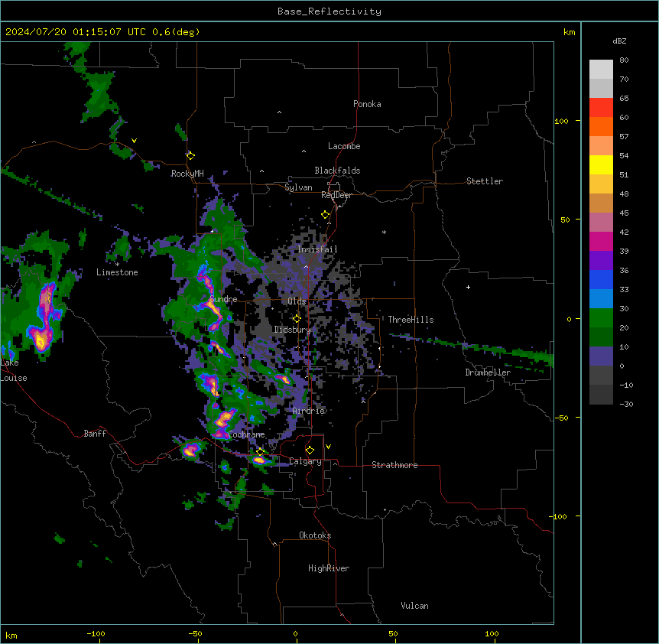Click the 80 dBZ light gray swatch
The width and height of the screenshot is (659, 644).
tap(601, 70)
